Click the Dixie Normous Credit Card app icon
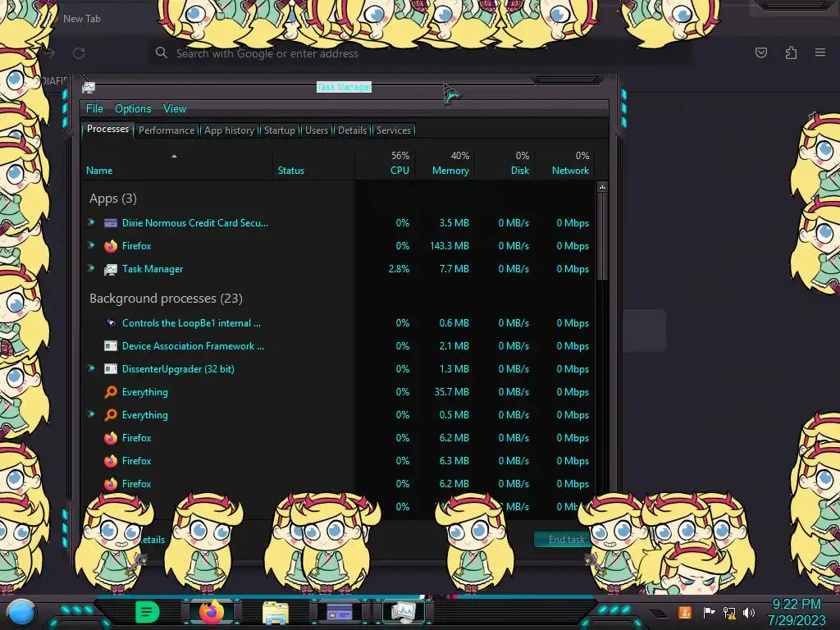Viewport: 840px width, 630px height. pyautogui.click(x=111, y=223)
